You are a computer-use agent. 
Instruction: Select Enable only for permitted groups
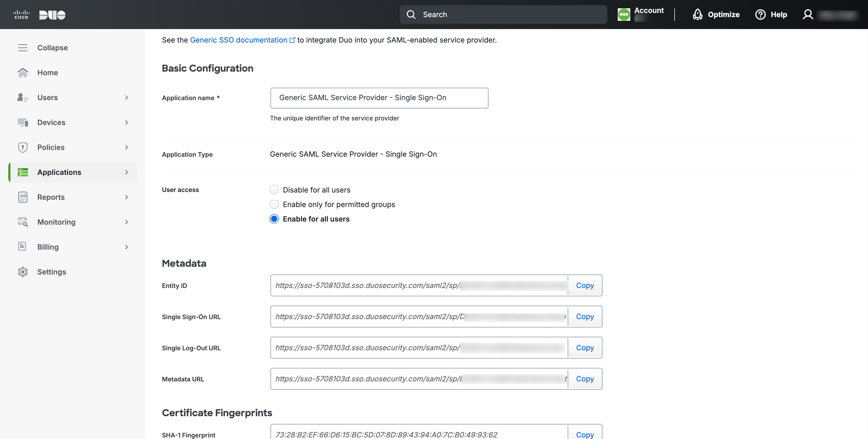tap(274, 204)
